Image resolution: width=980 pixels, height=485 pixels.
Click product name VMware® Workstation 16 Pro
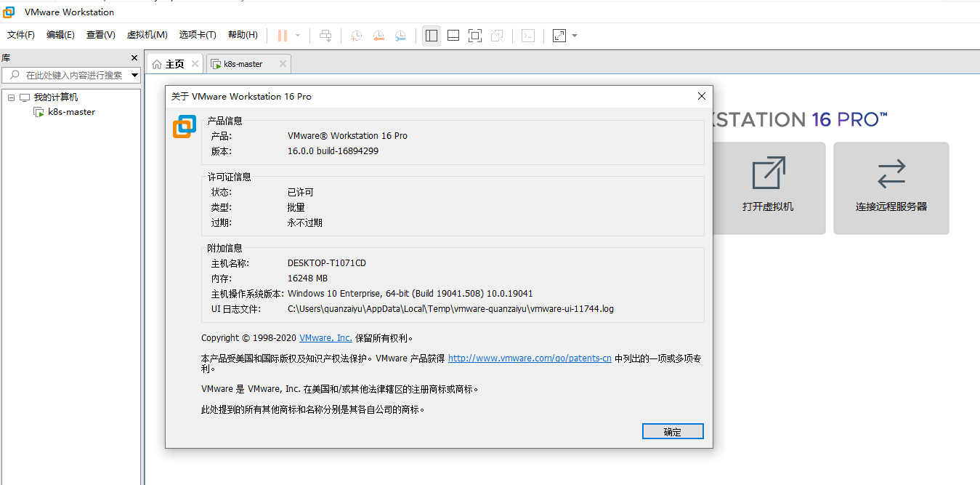[347, 136]
